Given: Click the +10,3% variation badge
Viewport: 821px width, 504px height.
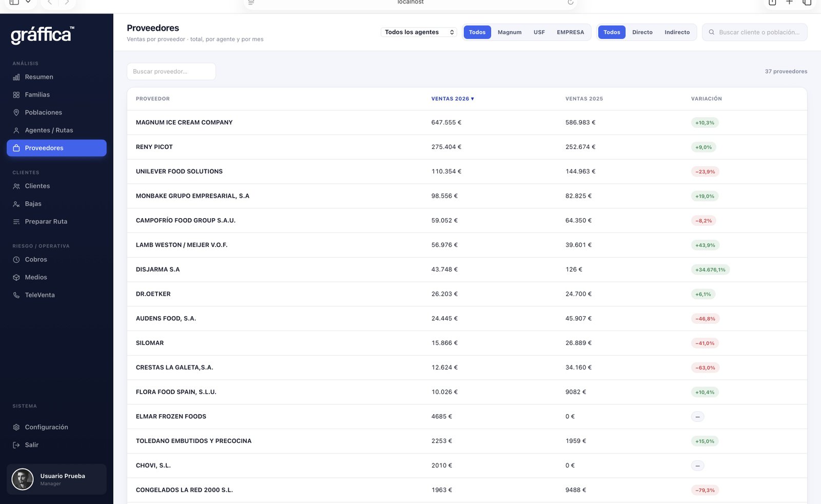Looking at the screenshot, I should pos(705,123).
